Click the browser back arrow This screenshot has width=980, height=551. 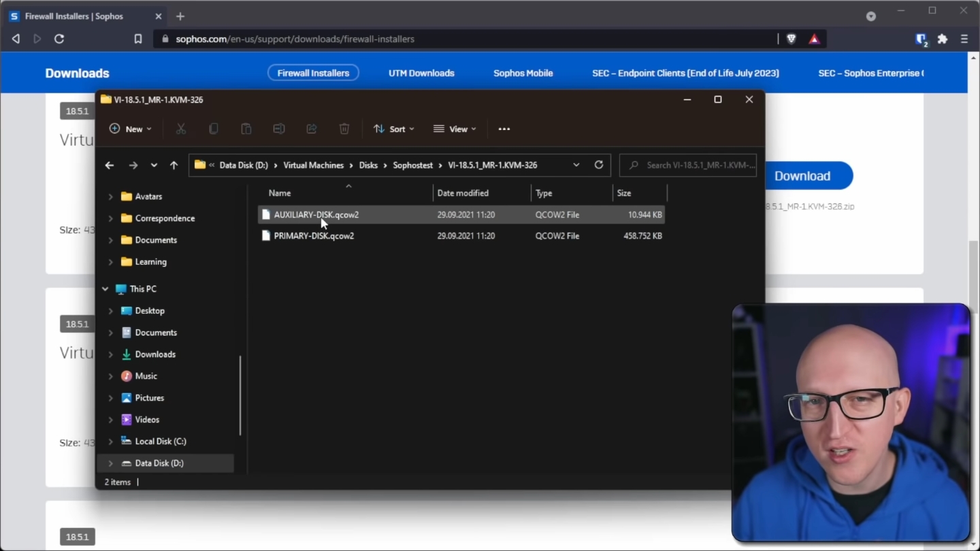[x=16, y=39]
